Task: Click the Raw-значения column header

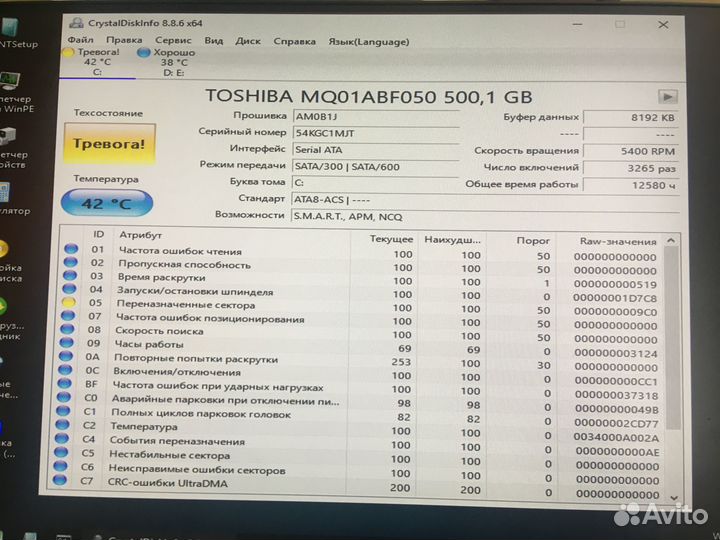Action: coord(618,242)
